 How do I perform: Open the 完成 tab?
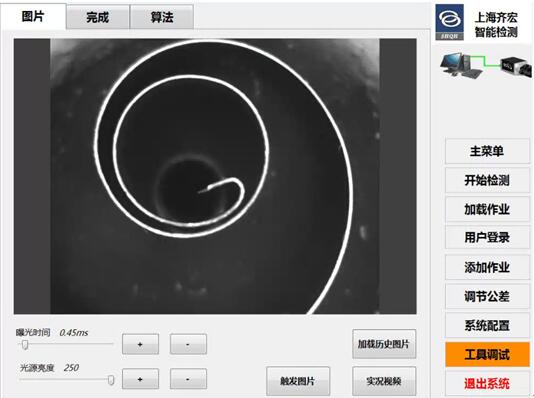coord(98,17)
